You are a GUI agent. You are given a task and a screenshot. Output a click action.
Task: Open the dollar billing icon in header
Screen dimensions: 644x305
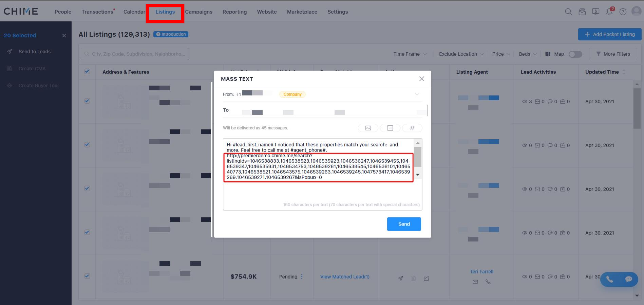point(596,12)
